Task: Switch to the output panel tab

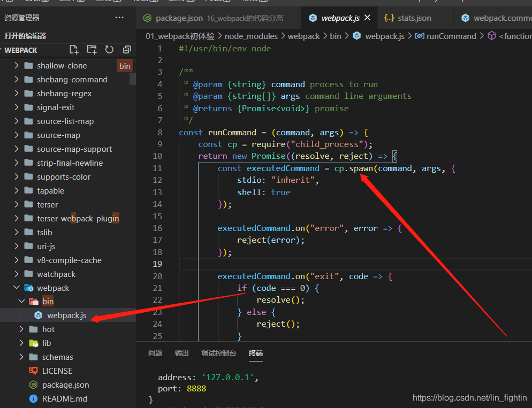Action: click(181, 353)
